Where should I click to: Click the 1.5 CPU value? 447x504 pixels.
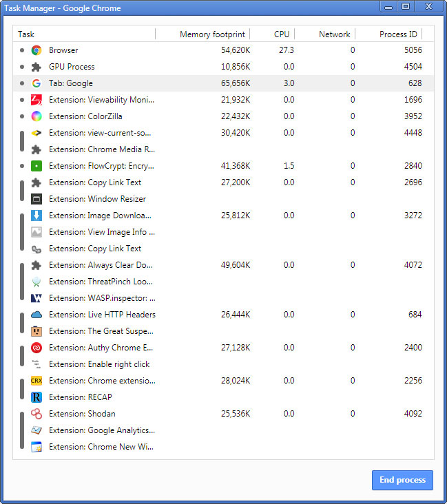[289, 166]
